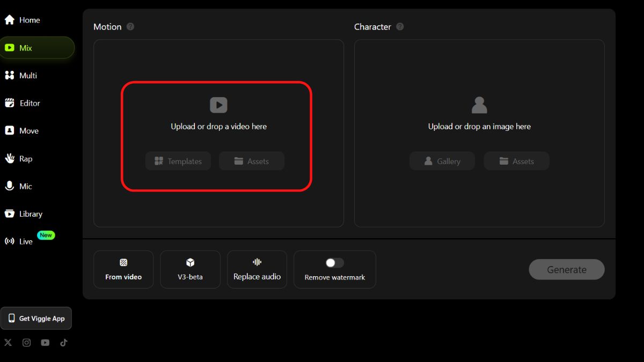Open the Multi section
Viewport: 644px width, 362px height.
[27, 75]
